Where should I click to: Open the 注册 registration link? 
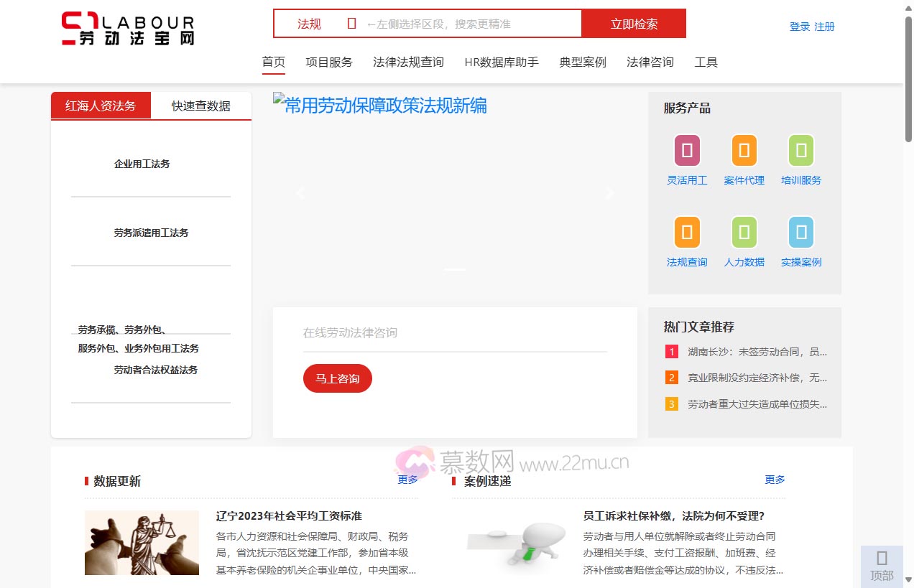click(x=824, y=26)
